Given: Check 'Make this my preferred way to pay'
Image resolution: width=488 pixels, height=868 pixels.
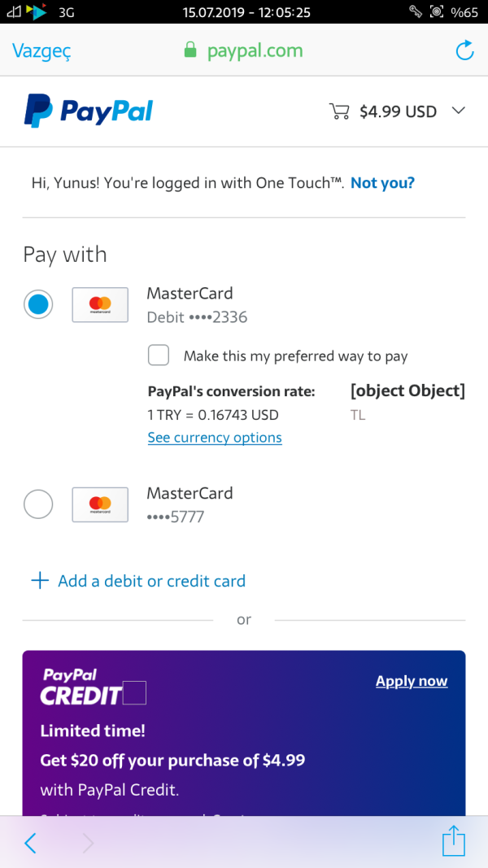Looking at the screenshot, I should [x=159, y=355].
